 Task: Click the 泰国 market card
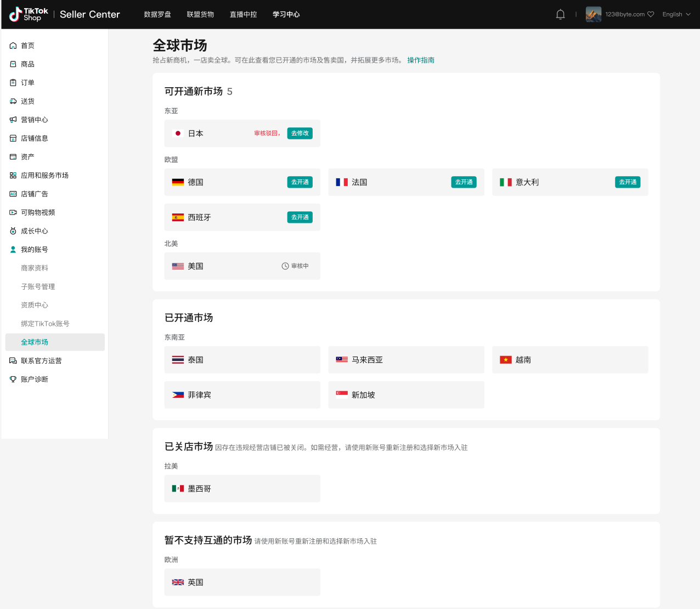click(242, 360)
